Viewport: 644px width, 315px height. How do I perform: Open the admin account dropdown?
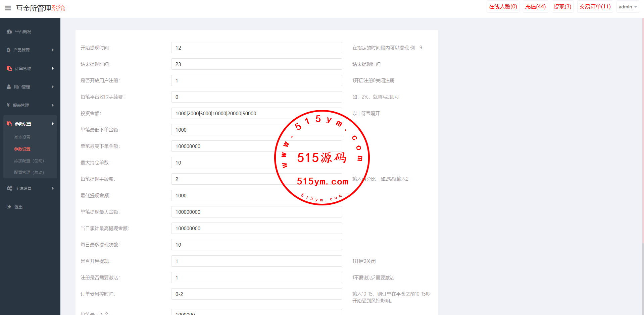(628, 7)
